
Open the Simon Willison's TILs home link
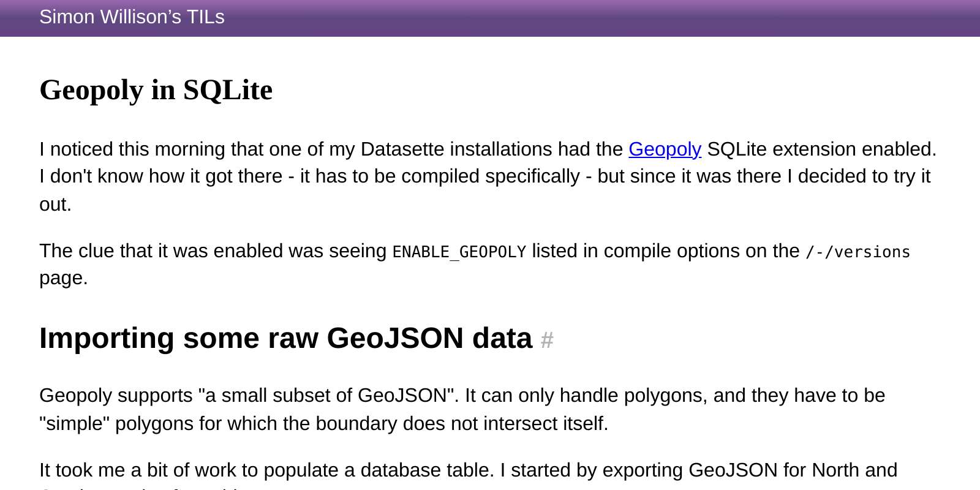(x=132, y=17)
